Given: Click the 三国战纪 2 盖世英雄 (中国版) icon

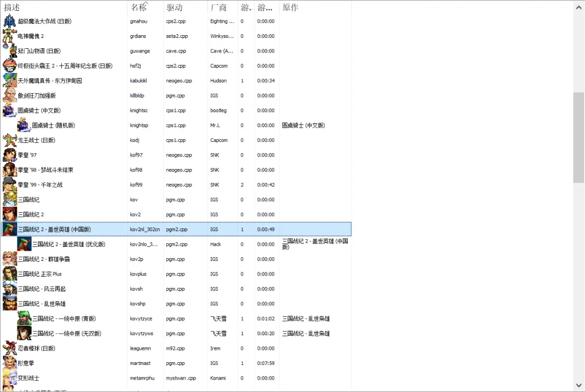Looking at the screenshot, I should 10,230.
